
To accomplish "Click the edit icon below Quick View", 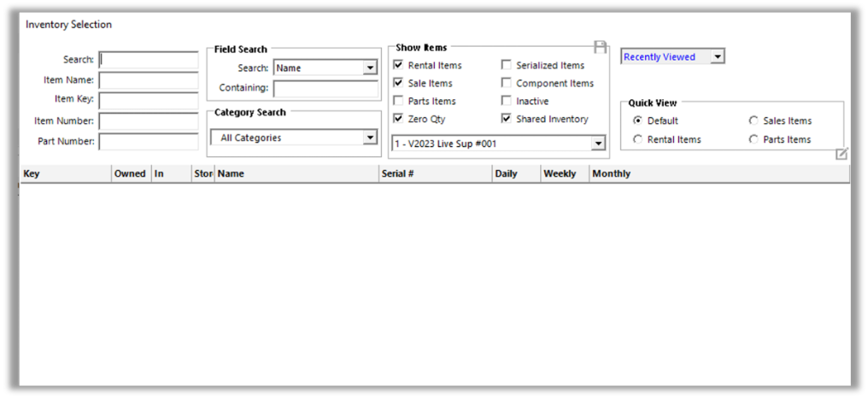I will [842, 154].
